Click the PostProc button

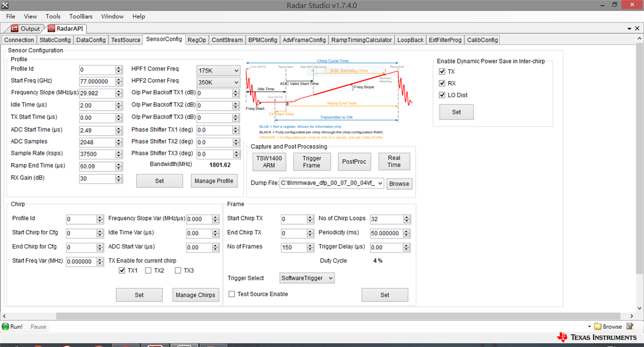click(354, 161)
